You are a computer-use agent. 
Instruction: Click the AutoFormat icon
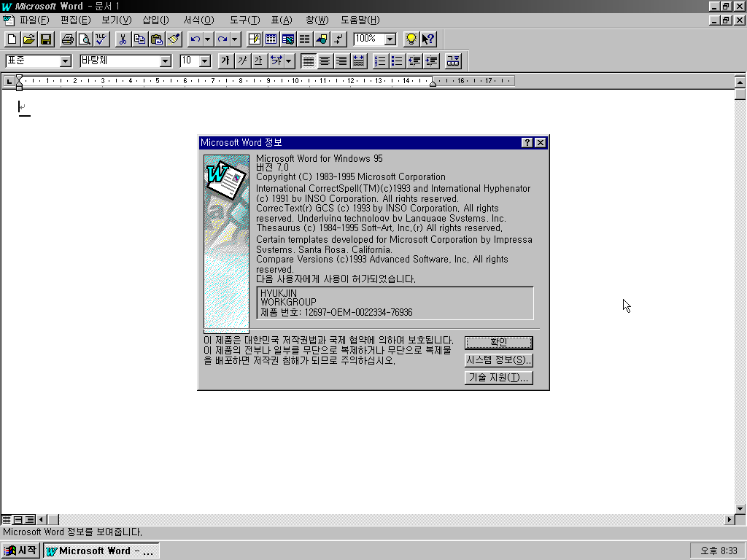(255, 39)
